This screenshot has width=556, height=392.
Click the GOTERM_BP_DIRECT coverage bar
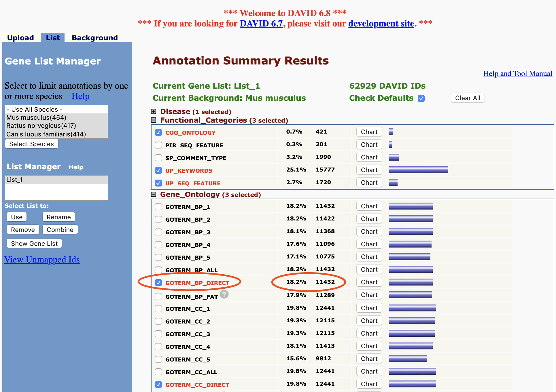[x=411, y=282]
